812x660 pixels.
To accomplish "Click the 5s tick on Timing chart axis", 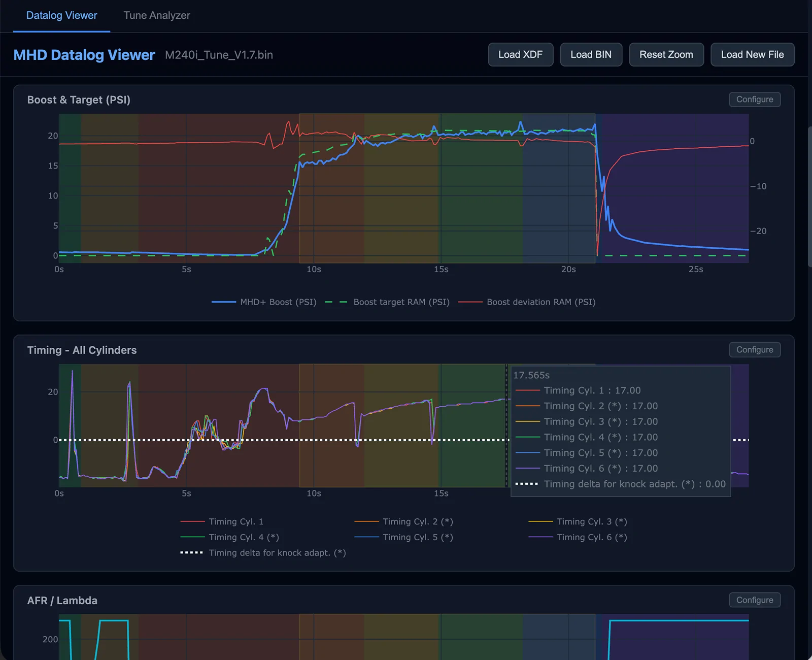I will pos(186,493).
